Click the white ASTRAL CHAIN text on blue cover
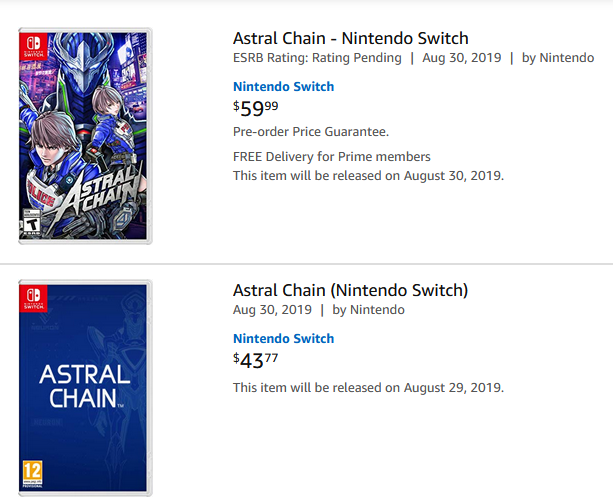The height and width of the screenshot is (502, 613). [x=84, y=386]
